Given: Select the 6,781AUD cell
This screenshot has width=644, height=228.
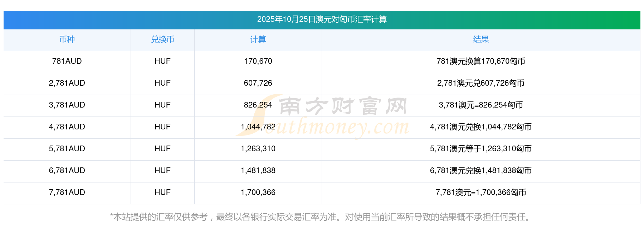Looking at the screenshot, I should pos(67,171).
